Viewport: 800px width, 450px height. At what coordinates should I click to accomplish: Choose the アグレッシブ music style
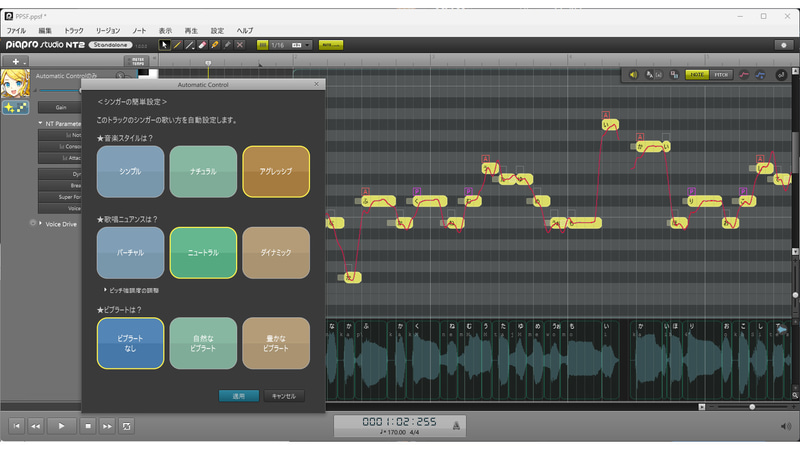pyautogui.click(x=276, y=172)
